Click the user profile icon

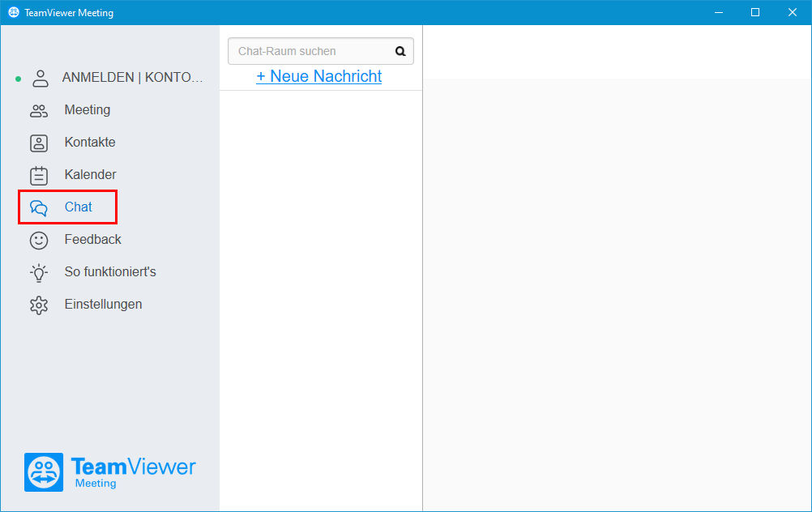(41, 79)
